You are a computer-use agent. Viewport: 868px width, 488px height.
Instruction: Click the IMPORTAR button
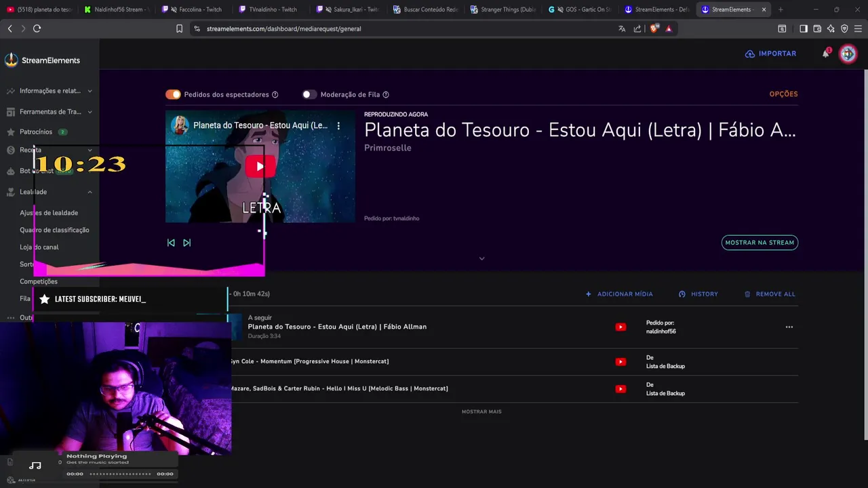770,54
